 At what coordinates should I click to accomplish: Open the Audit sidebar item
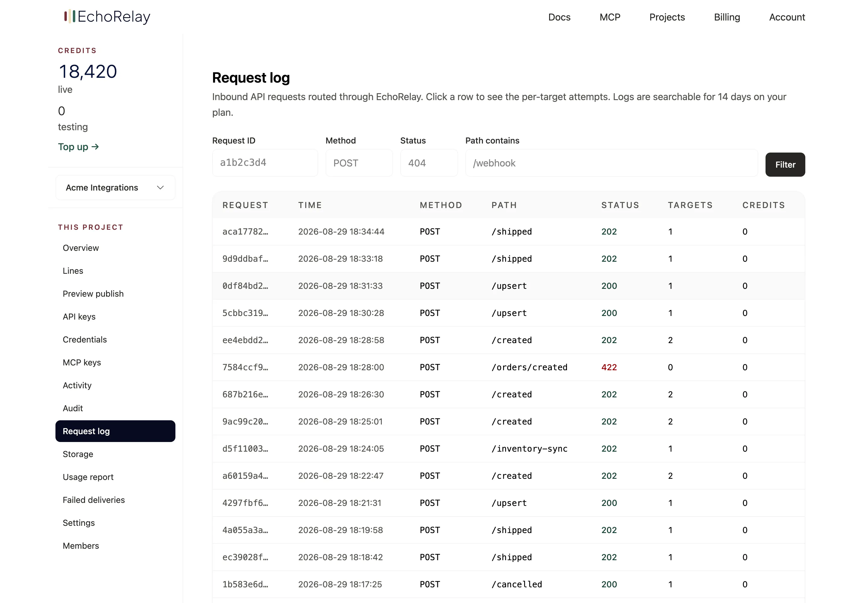pos(115,409)
